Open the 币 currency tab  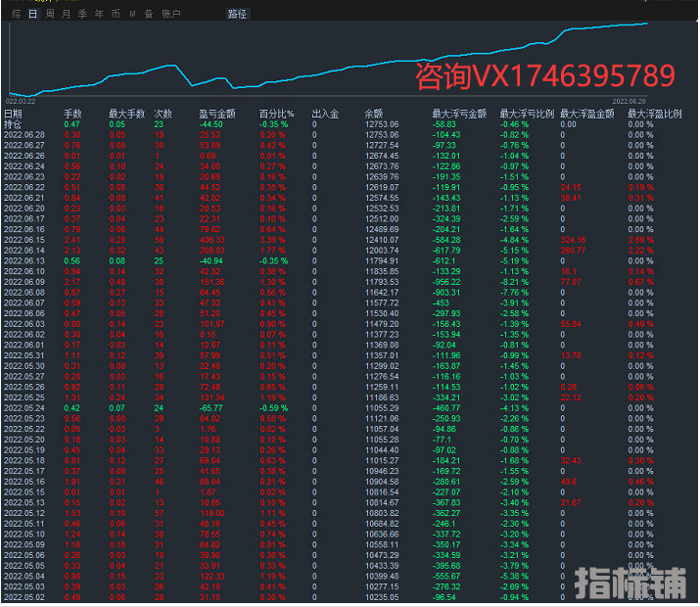116,15
